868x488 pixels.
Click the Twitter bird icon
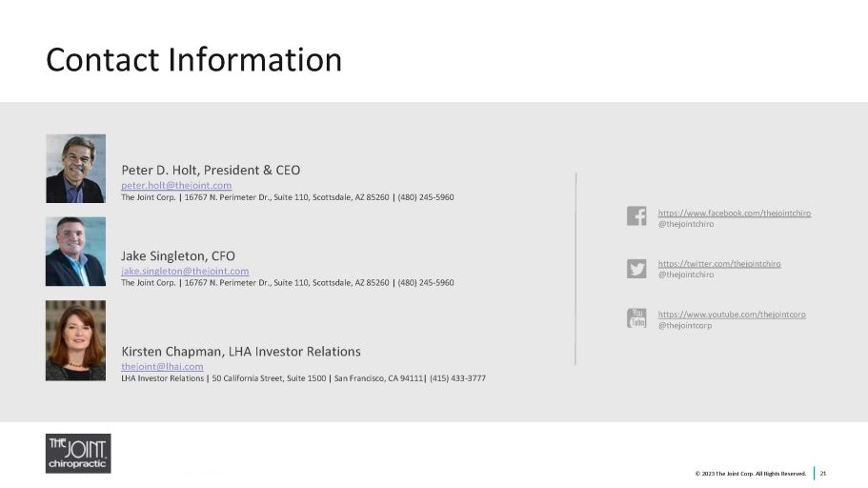coord(636,268)
